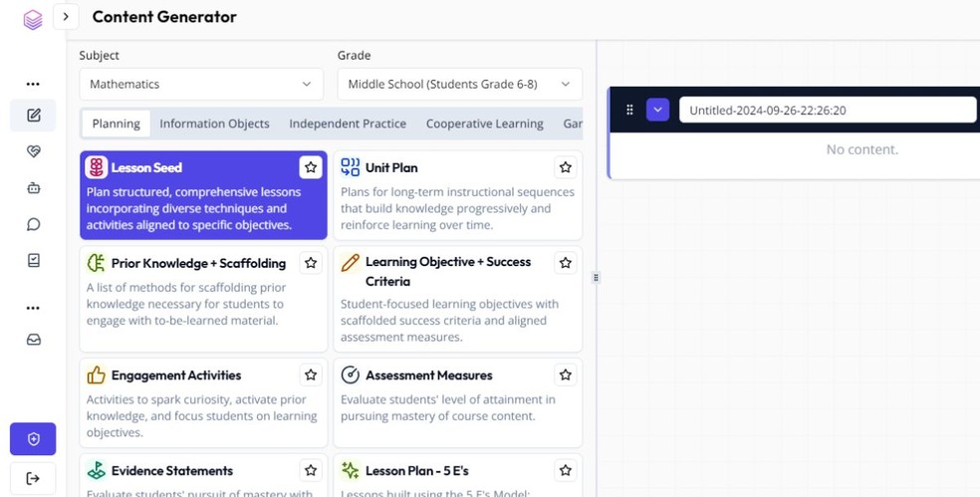The width and height of the screenshot is (980, 497).
Task: Open the Subject dropdown showing Mathematics
Action: pyautogui.click(x=201, y=85)
